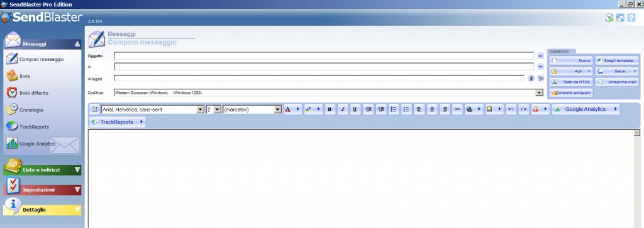Screen dimensions: 644x228
Task: Insert a numbered list
Action: [x=406, y=110]
